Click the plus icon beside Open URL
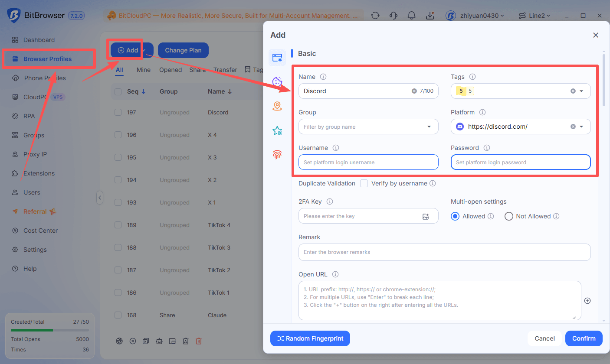Screen dimensions: 610x364 coord(587,301)
